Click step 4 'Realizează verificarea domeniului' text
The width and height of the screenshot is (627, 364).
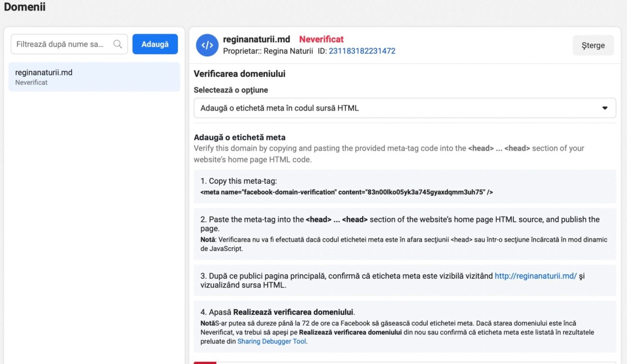[x=293, y=312]
